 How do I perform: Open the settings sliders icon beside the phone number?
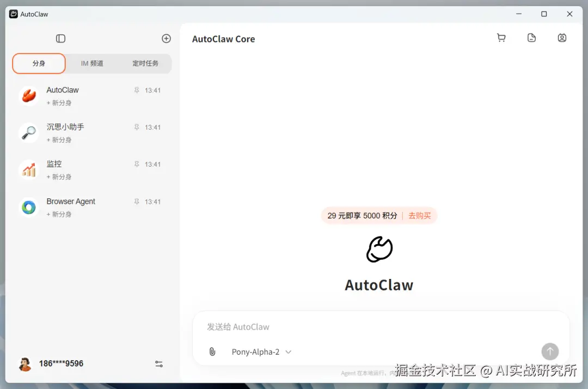coord(159,364)
